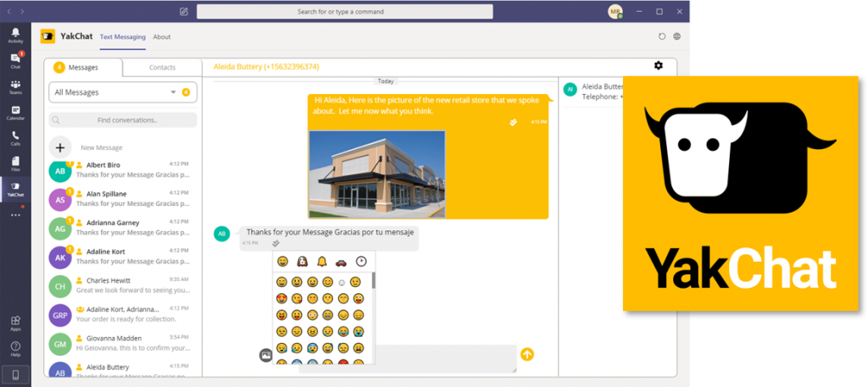Open the About tab
The image size is (868, 387).
click(162, 37)
